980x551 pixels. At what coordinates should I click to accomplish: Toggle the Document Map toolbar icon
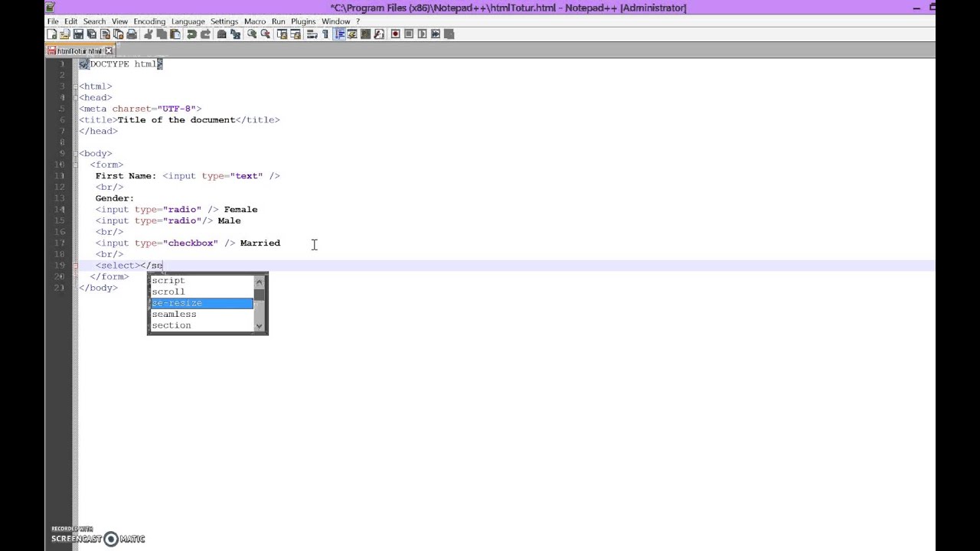coord(366,34)
